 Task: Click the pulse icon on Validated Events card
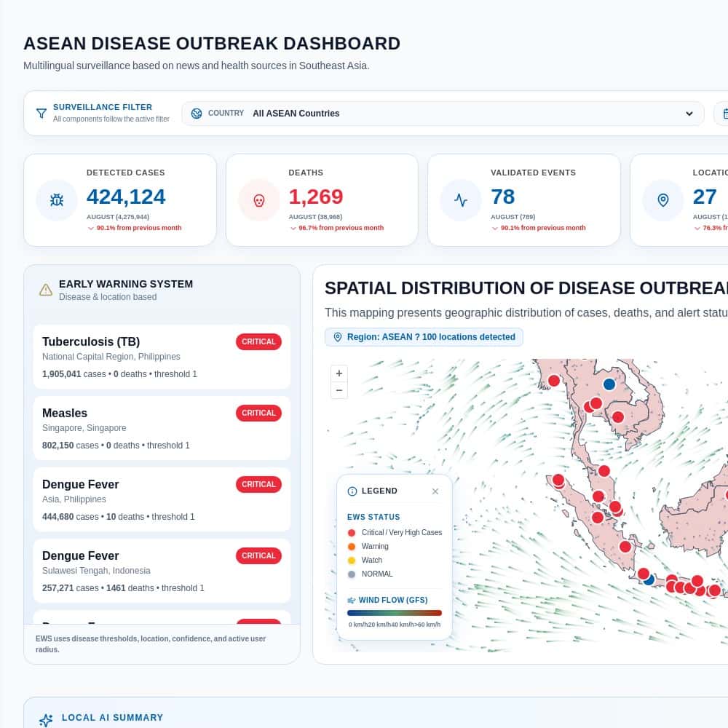tap(461, 200)
